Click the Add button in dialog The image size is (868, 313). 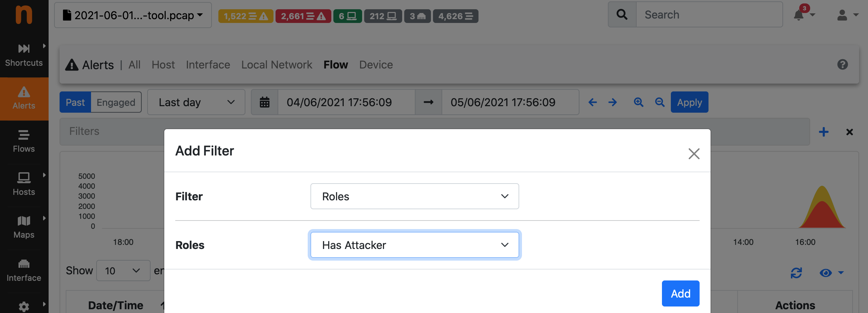pos(680,293)
